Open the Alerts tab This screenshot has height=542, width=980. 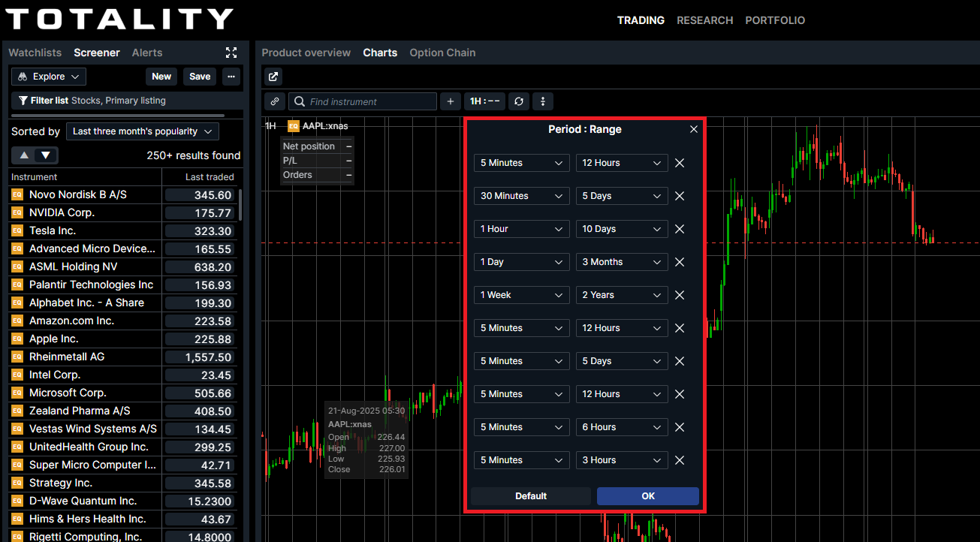147,53
